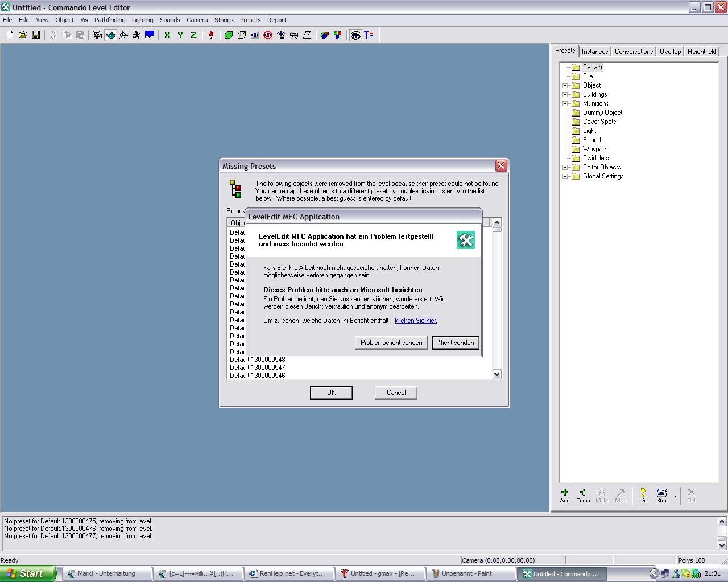This screenshot has height=582, width=728.
Task: Click the running figure toolbar icon
Action: click(136, 35)
